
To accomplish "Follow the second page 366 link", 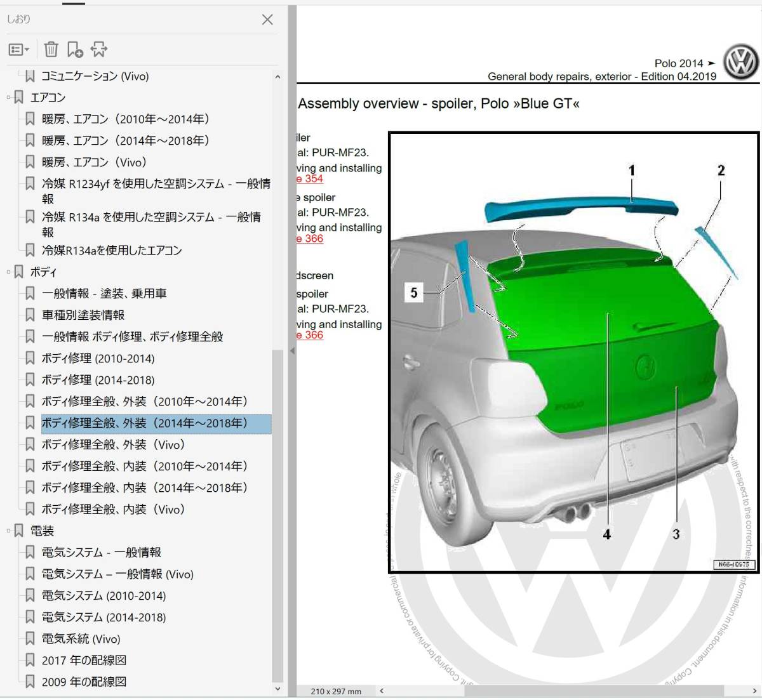I will pyautogui.click(x=310, y=335).
